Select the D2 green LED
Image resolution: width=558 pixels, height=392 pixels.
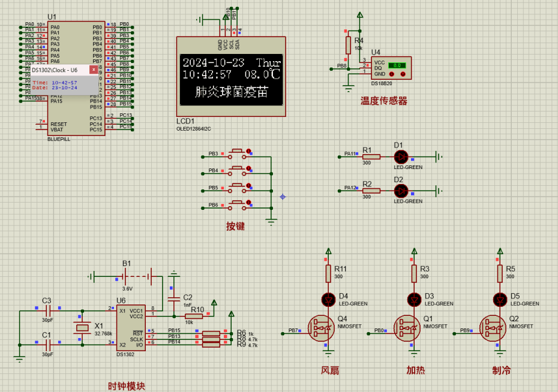[401, 191]
